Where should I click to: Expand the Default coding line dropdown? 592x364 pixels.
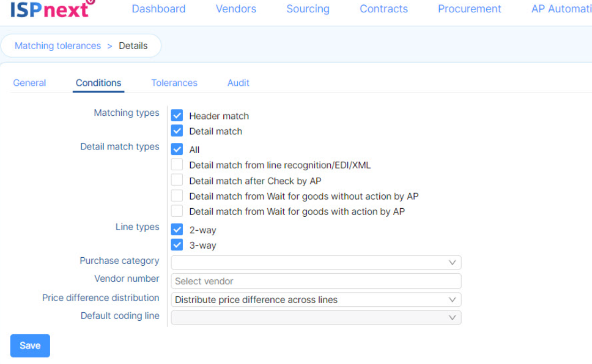coord(316,318)
